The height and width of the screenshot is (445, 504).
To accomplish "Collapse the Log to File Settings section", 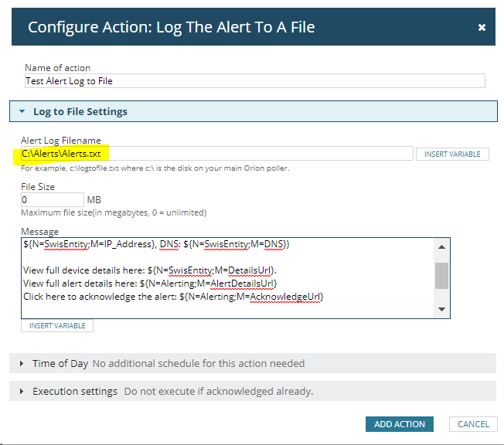I will coord(22,111).
